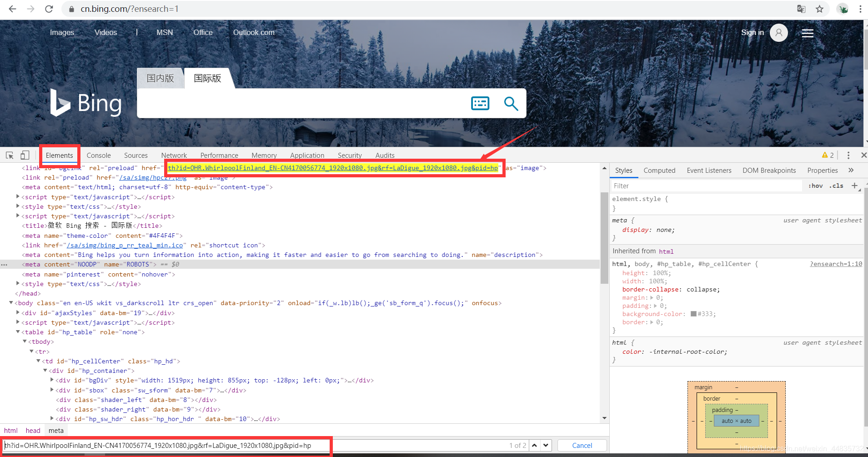
Task: Open the MSN link
Action: tap(165, 32)
